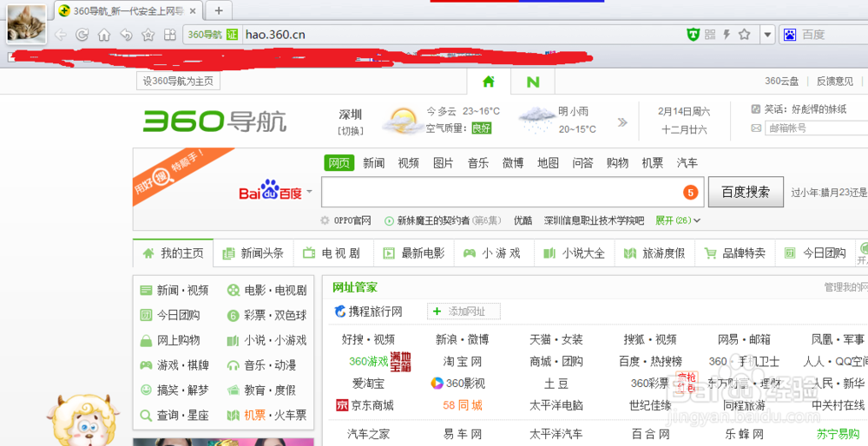Click the rainy weather icon for tomorrow

pos(536,120)
